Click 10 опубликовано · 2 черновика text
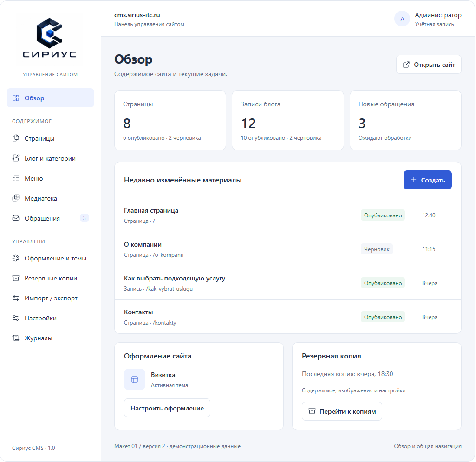The width and height of the screenshot is (476, 462). (281, 138)
